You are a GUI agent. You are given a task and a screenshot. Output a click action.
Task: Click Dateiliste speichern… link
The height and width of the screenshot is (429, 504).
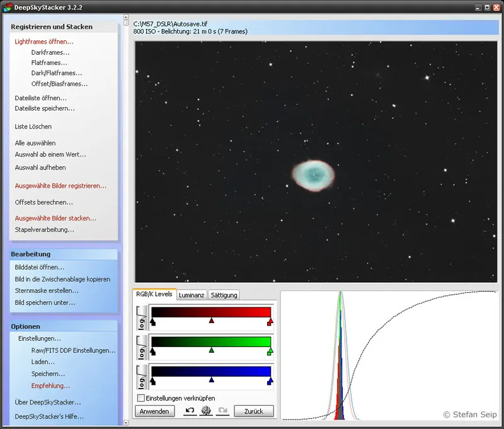pyautogui.click(x=45, y=108)
